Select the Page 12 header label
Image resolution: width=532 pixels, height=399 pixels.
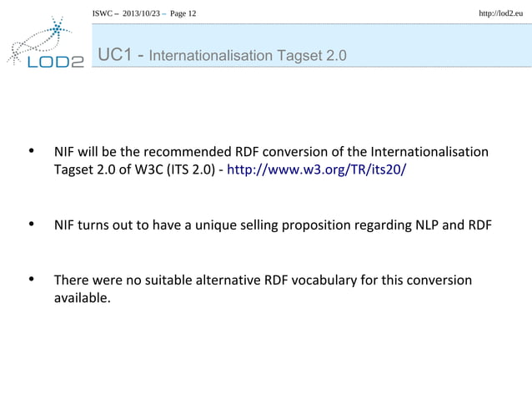pos(183,13)
